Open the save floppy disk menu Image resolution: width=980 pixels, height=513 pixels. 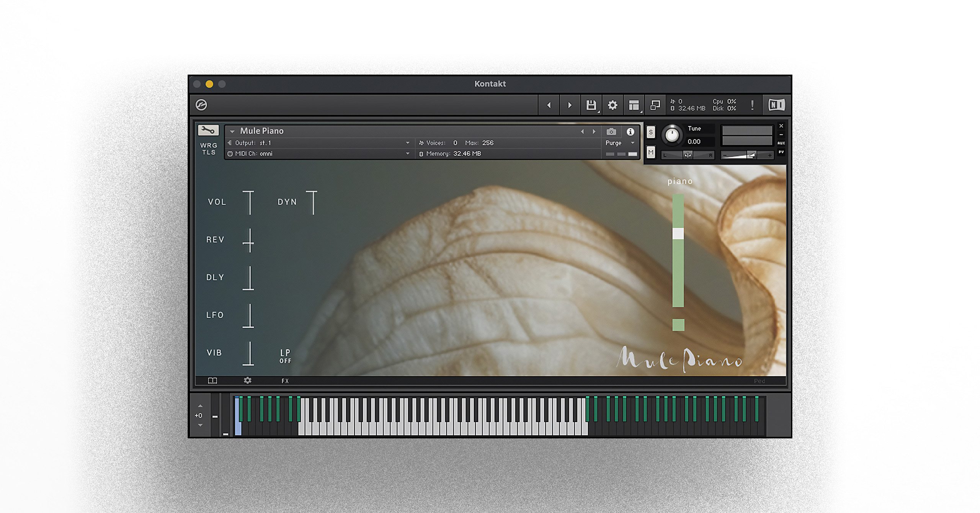tap(591, 105)
